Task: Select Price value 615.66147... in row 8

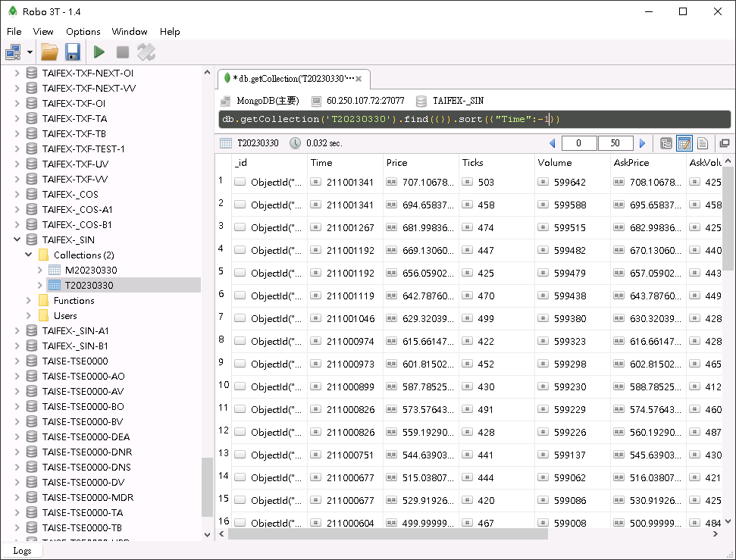Action: click(421, 341)
